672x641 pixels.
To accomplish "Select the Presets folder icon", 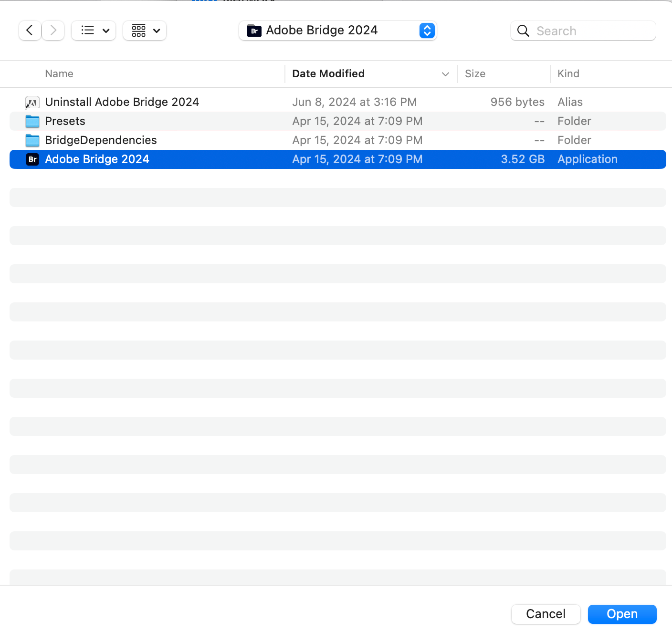I will coord(32,121).
